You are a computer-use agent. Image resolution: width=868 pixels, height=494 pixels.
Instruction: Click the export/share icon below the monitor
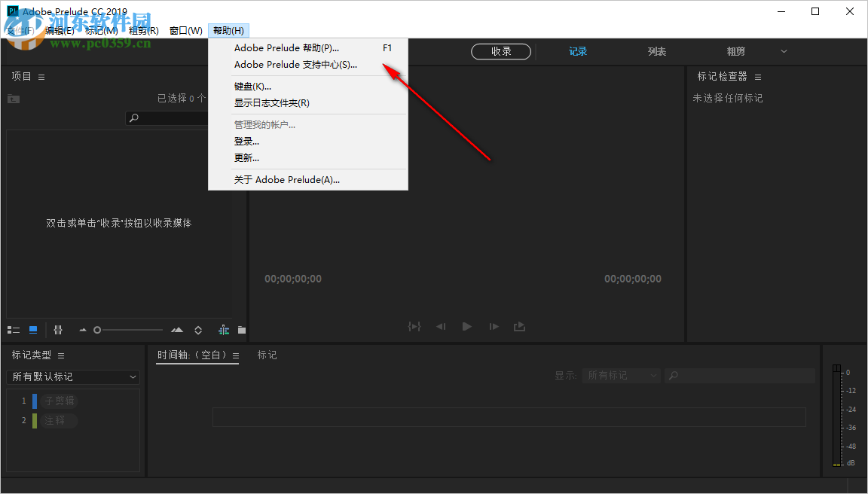pyautogui.click(x=520, y=326)
